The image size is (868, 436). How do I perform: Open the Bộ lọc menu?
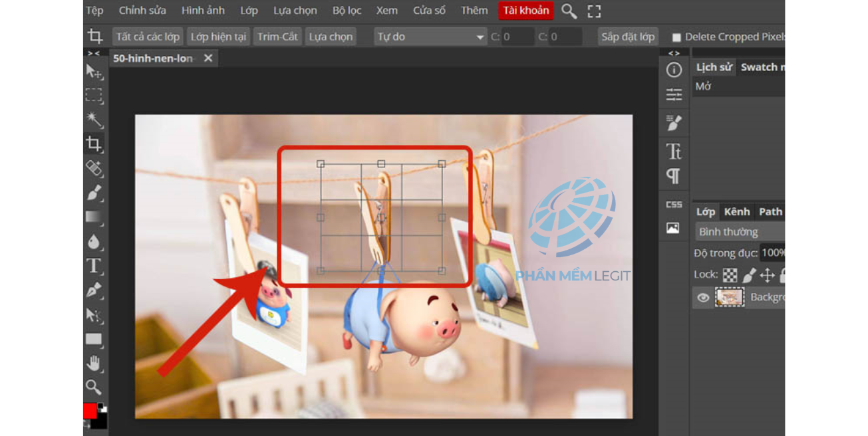coord(347,11)
